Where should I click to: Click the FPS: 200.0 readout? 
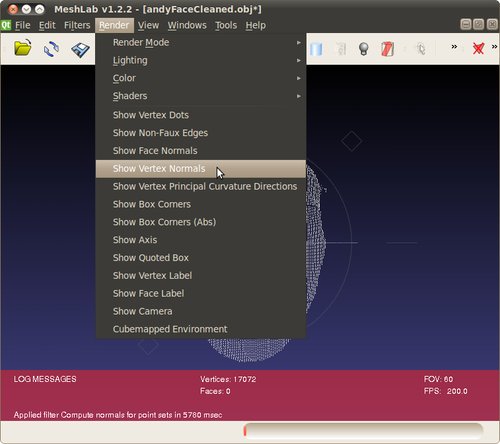coord(446,391)
